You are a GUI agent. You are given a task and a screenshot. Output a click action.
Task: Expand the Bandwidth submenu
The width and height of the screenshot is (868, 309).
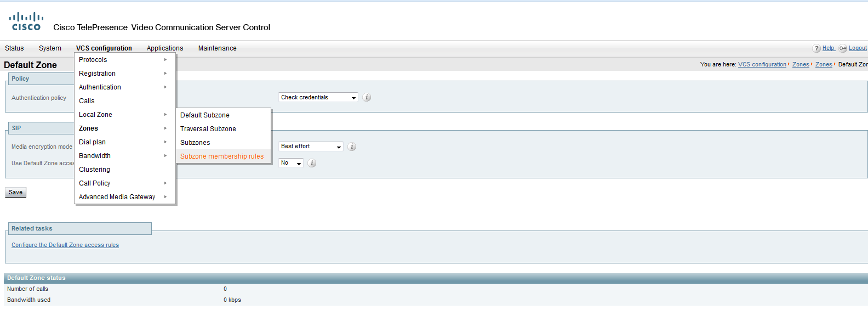coord(125,156)
